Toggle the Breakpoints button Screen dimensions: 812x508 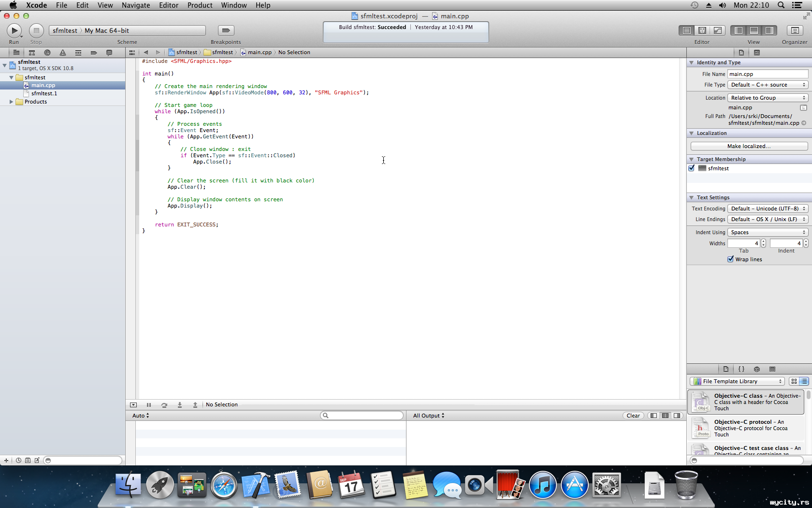(x=225, y=30)
